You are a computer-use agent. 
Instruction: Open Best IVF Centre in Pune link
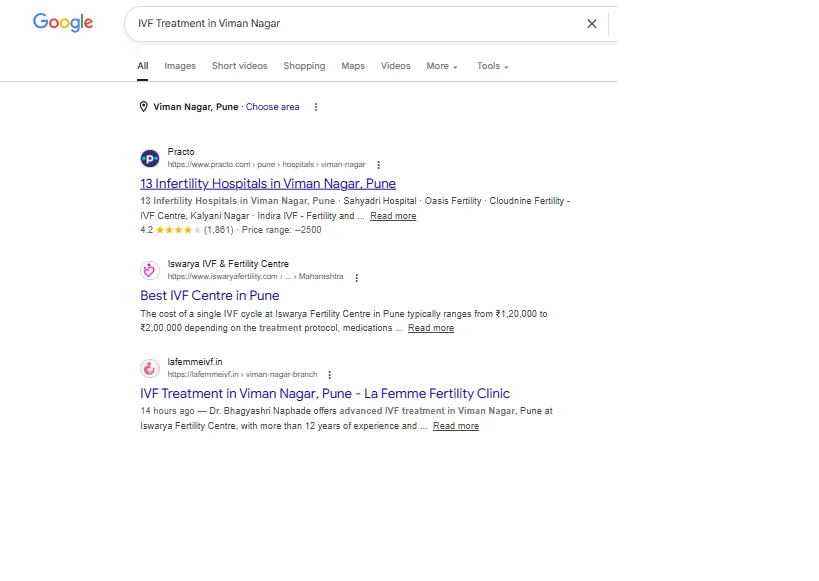point(209,295)
